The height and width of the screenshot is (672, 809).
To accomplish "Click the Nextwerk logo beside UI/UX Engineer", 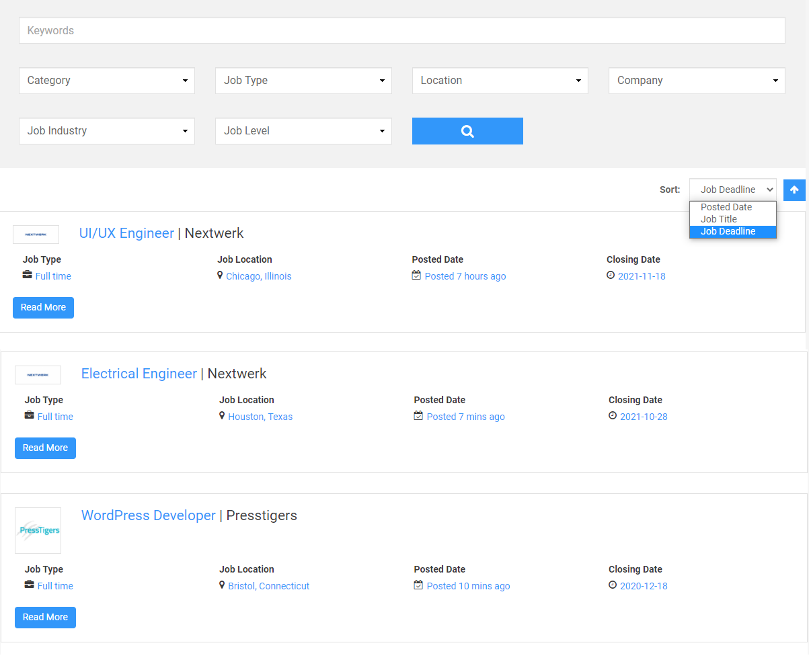I will pos(36,235).
